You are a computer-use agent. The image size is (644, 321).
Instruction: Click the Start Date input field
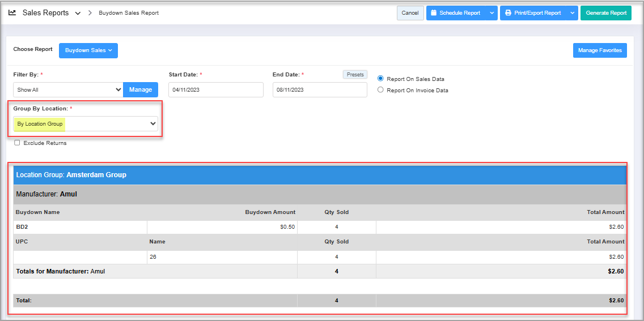(215, 89)
